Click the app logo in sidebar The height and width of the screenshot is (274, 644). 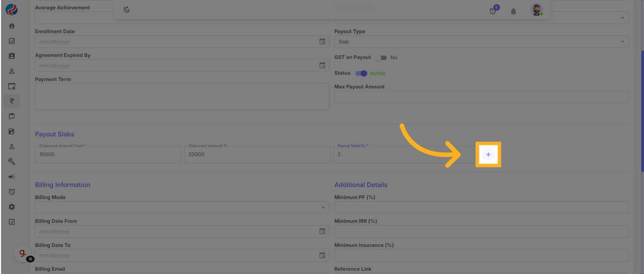pos(12,9)
